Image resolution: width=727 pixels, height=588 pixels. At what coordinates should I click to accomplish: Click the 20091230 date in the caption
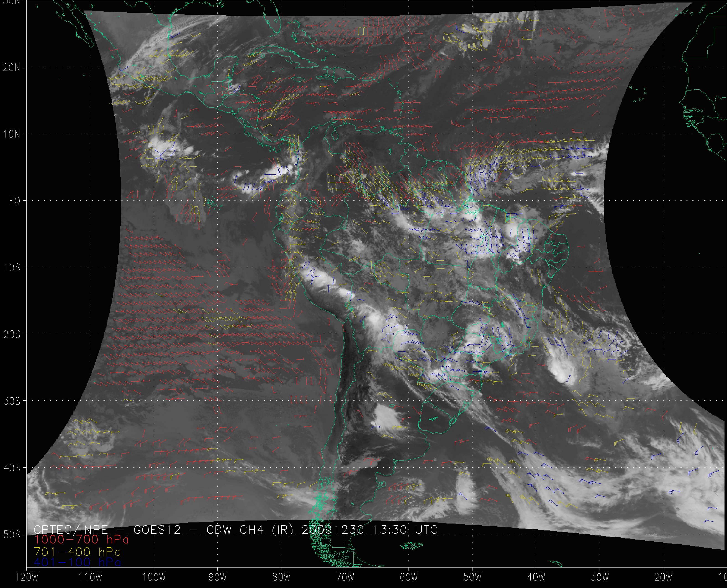click(x=333, y=530)
